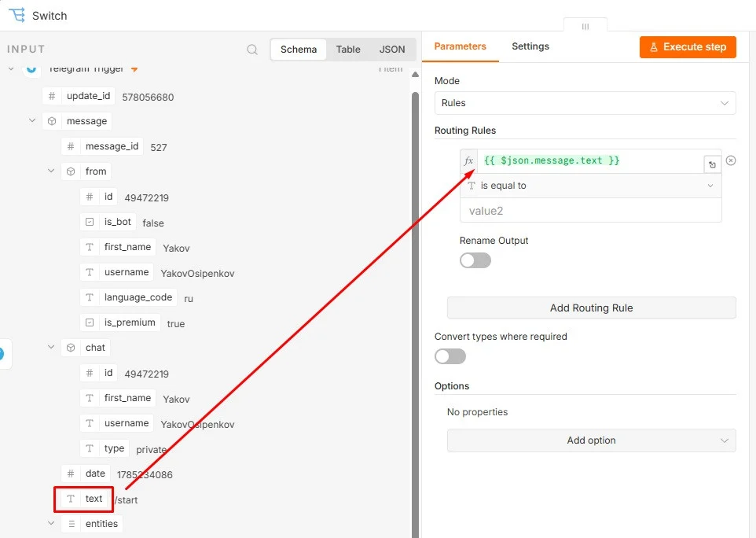
Task: Select the language_code field pill
Action: coord(129,297)
